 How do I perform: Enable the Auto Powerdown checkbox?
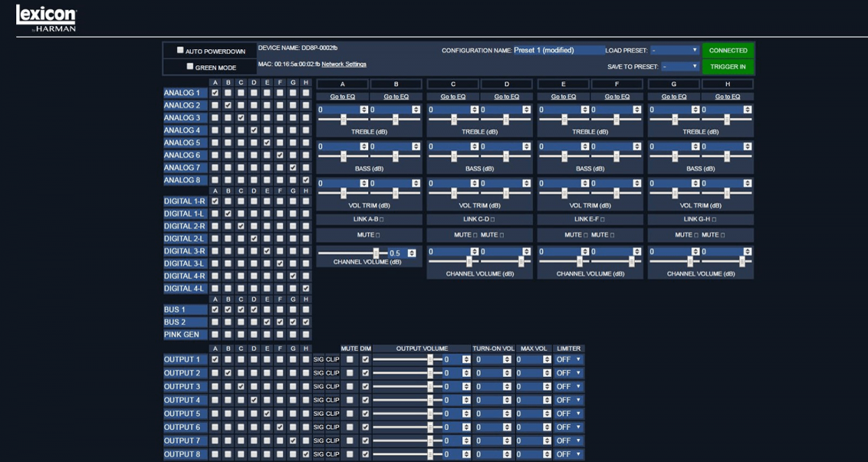(180, 51)
